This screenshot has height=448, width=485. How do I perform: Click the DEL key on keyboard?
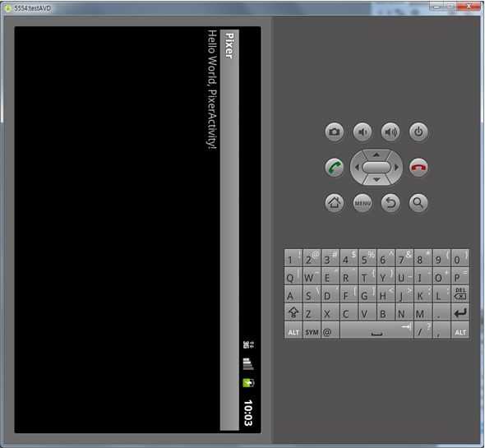tap(460, 293)
